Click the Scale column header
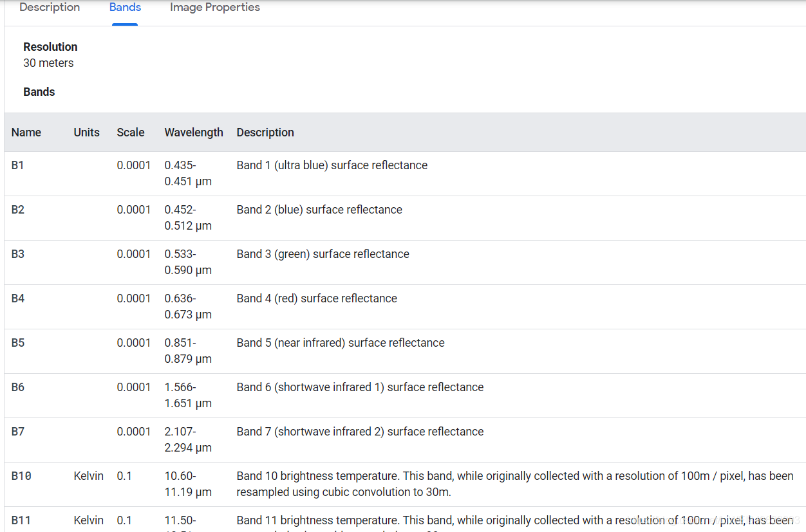 point(131,133)
